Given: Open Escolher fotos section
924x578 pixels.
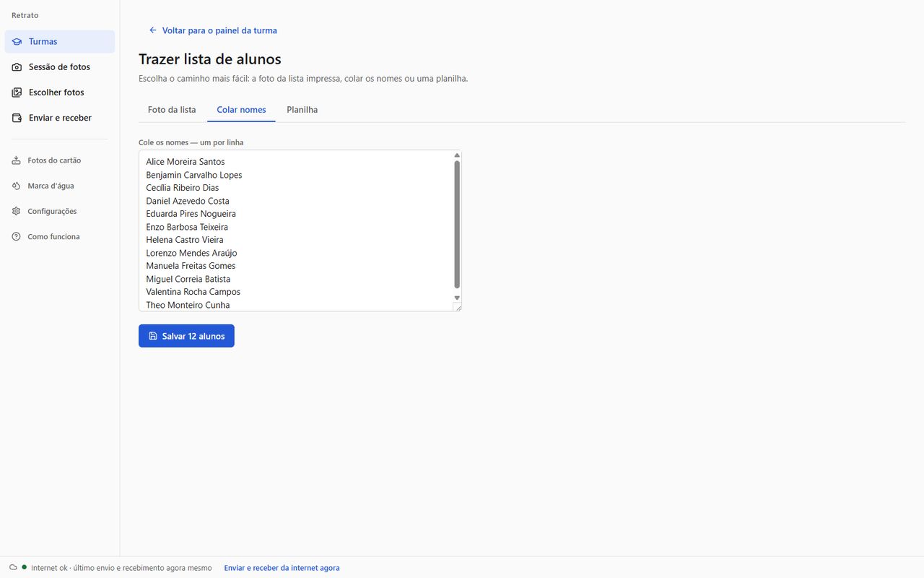Looking at the screenshot, I should point(60,92).
